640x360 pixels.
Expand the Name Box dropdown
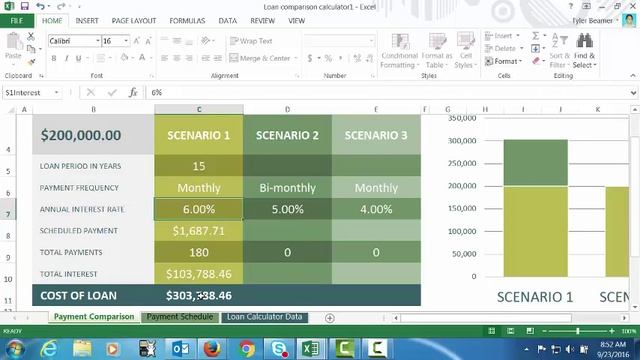tap(56, 93)
